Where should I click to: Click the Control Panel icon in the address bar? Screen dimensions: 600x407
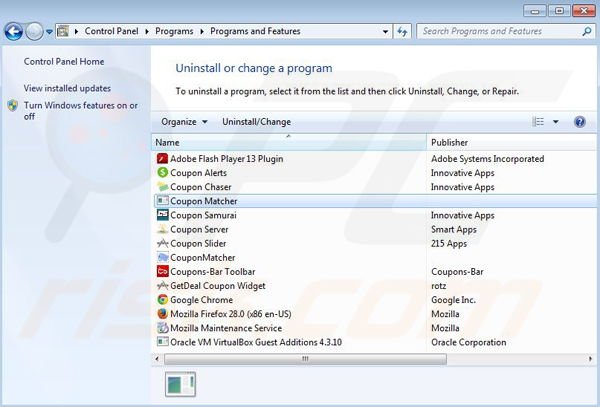(63, 31)
